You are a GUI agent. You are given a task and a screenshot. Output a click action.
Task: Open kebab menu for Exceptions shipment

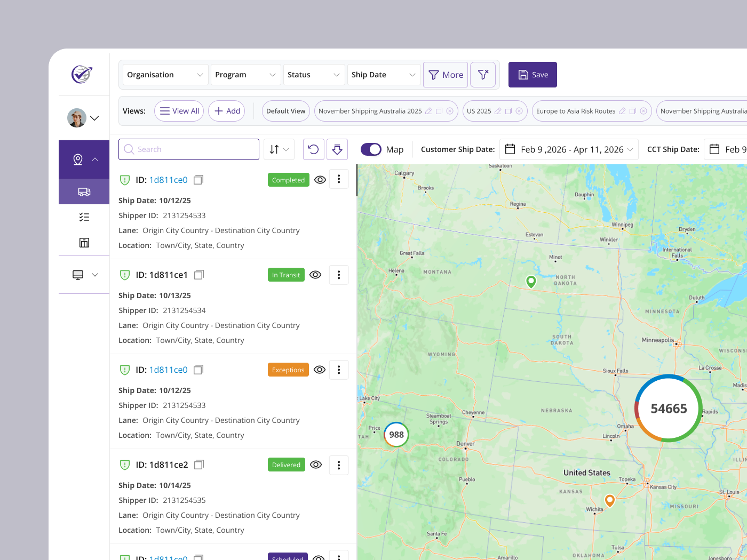[x=339, y=370]
